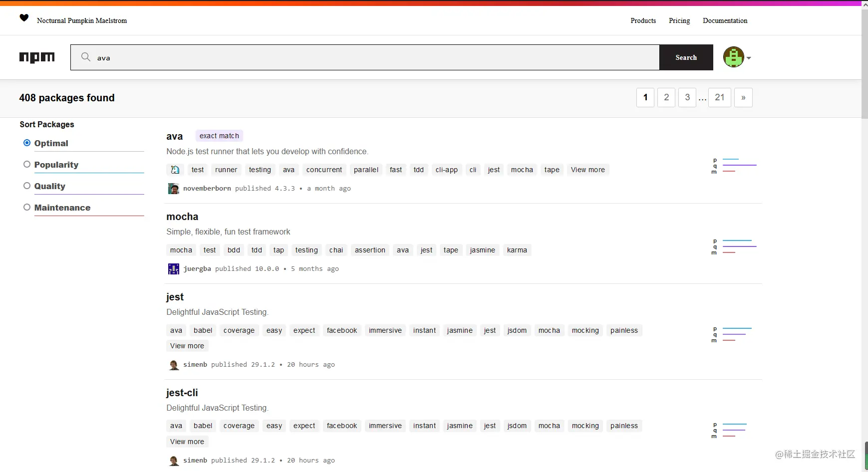The height and width of the screenshot is (472, 868).
Task: Open the jest-cli package link
Action: pos(182,393)
